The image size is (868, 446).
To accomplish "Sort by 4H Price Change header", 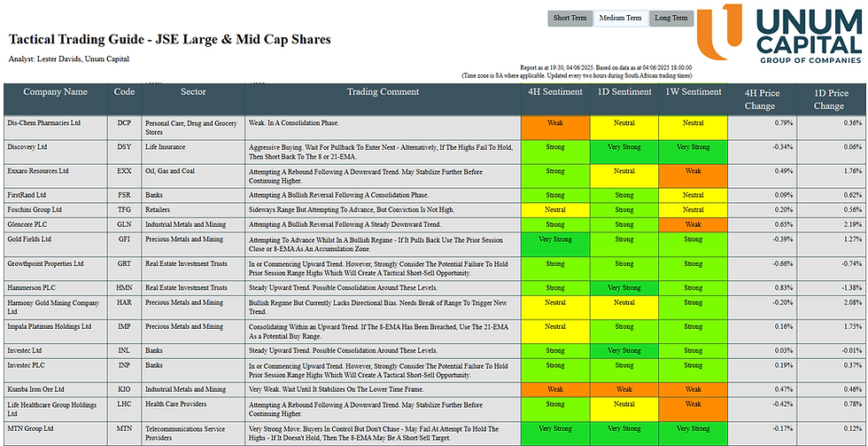I will coord(763,99).
